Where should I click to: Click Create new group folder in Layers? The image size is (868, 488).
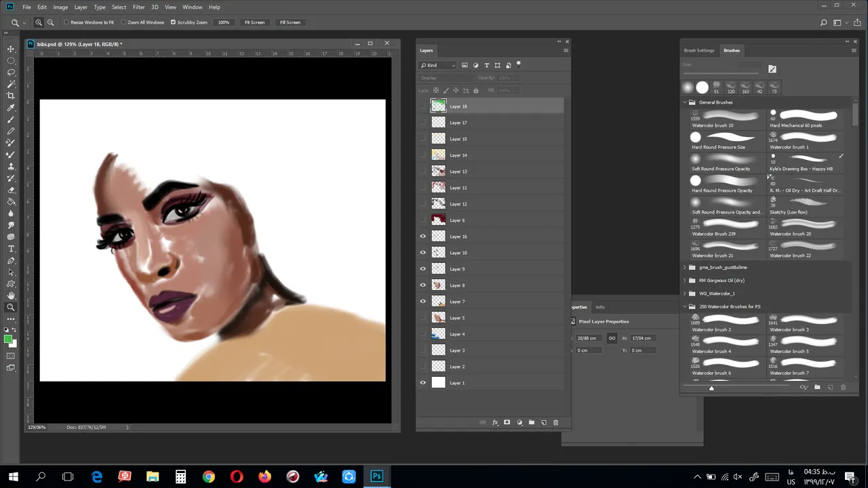coord(532,422)
